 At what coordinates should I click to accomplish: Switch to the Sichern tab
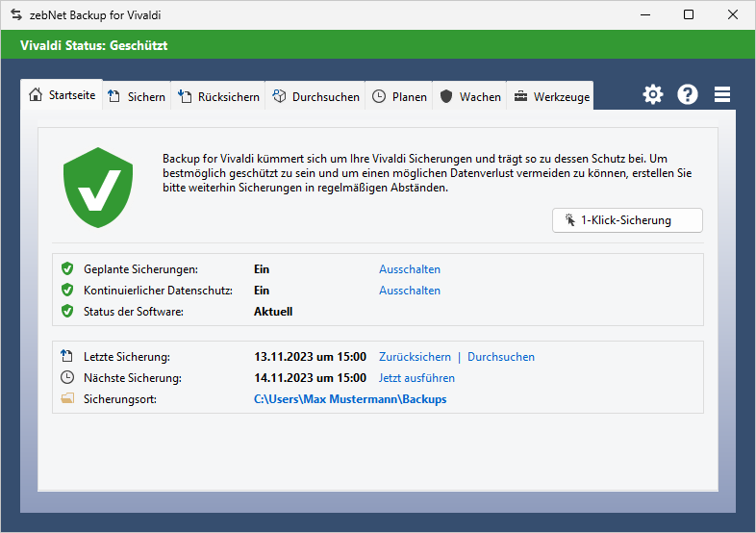click(x=137, y=96)
